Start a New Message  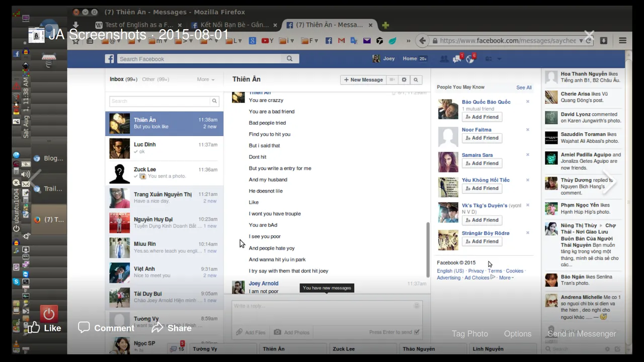pyautogui.click(x=364, y=79)
